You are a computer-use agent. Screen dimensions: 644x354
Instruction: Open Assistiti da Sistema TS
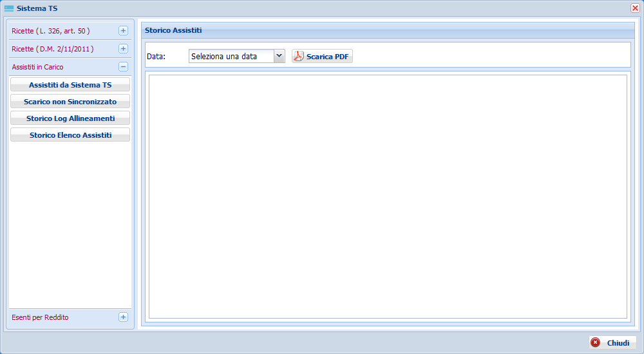click(x=70, y=85)
